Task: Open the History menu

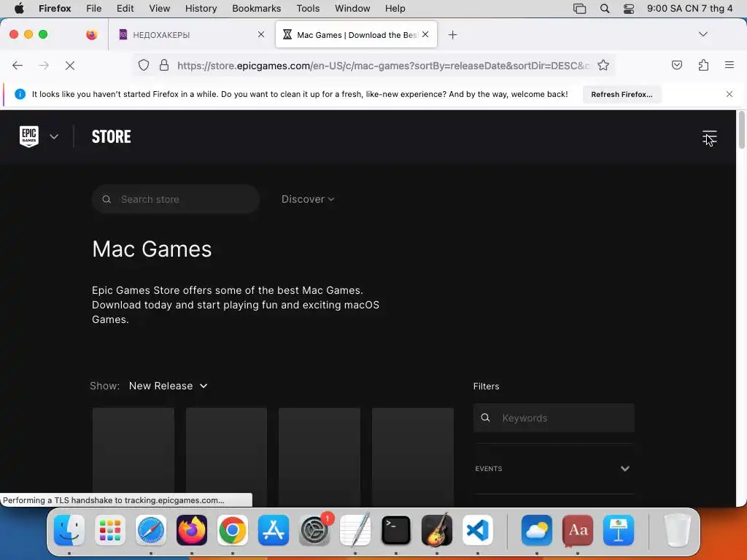Action: point(201,9)
